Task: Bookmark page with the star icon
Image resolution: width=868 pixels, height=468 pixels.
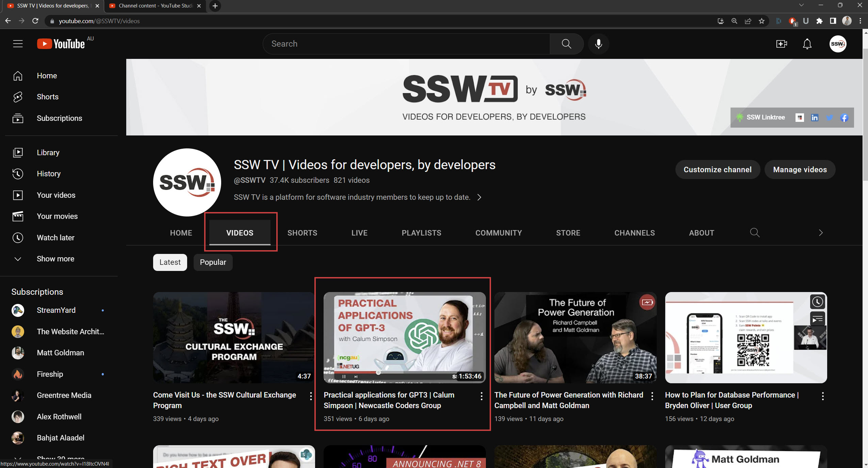Action: 761,21
